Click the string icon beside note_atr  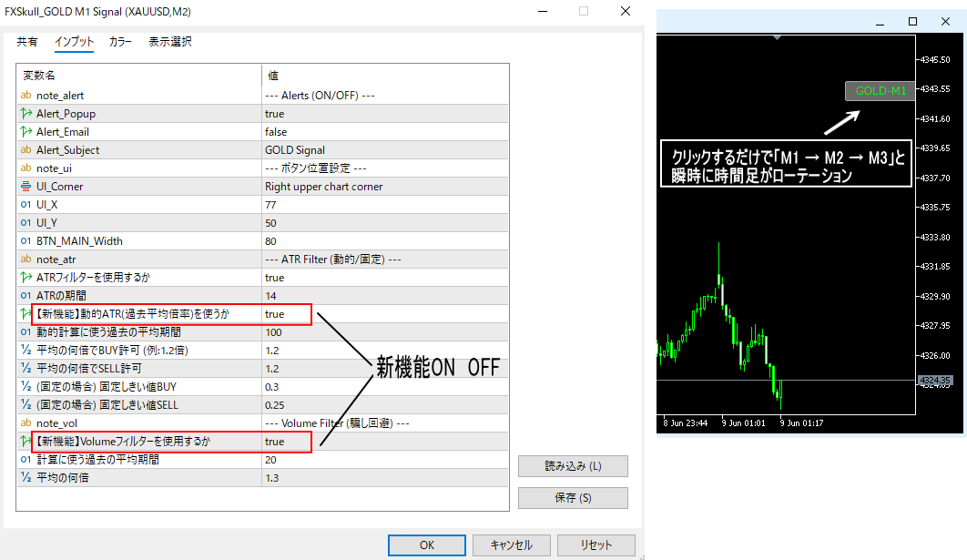tap(25, 259)
